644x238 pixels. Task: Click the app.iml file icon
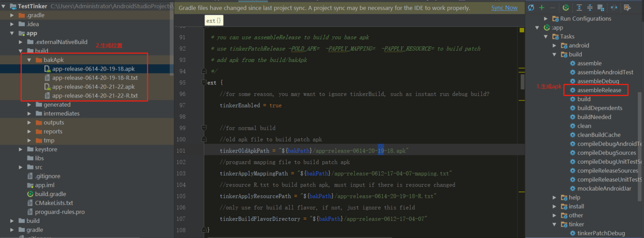31,185
